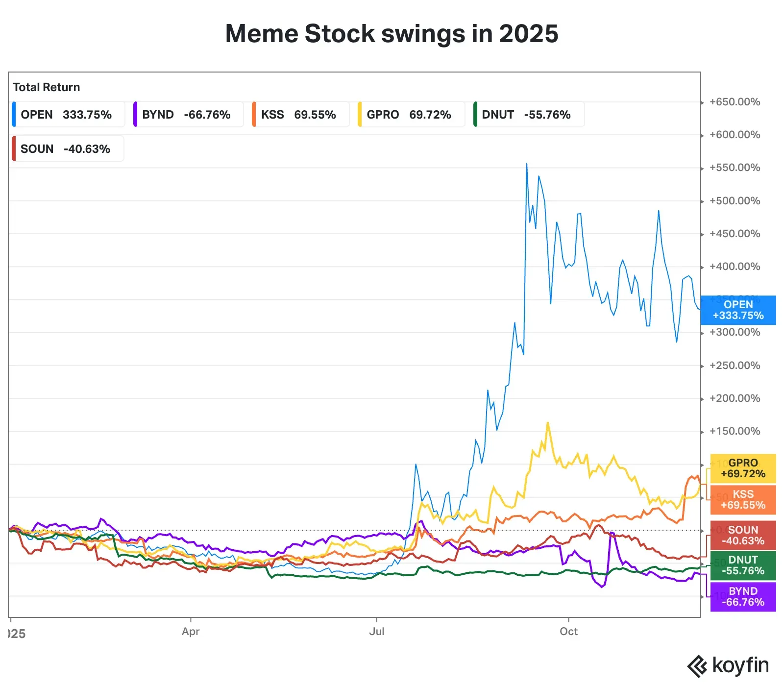Image resolution: width=784 pixels, height=686 pixels.
Task: Click the yellow GPRO +69.72% axis tag
Action: [x=743, y=468]
